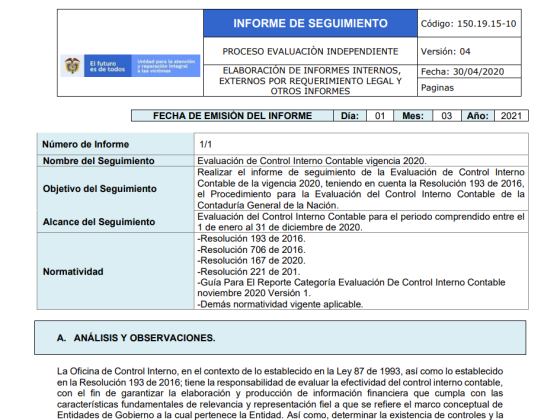Viewport: 560px width, 420px height.
Task: Click 'noviembre 2020 Versión 1.' line
Action: [x=254, y=293]
